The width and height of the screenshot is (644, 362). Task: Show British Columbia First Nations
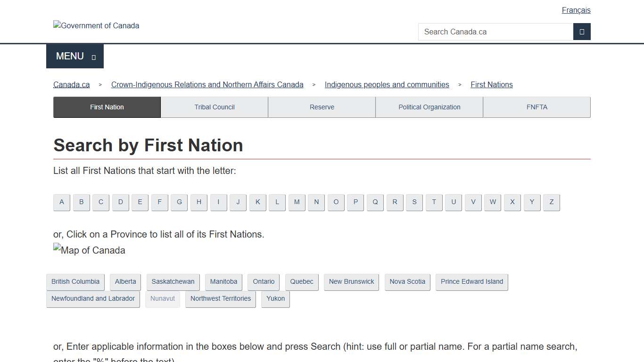pos(75,281)
